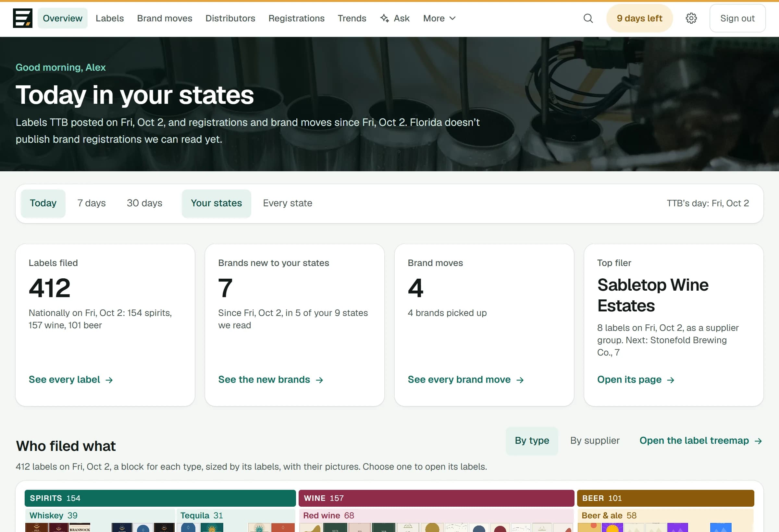This screenshot has height=532, width=779.
Task: Open the WINE 157 treemap header
Action: [436, 498]
